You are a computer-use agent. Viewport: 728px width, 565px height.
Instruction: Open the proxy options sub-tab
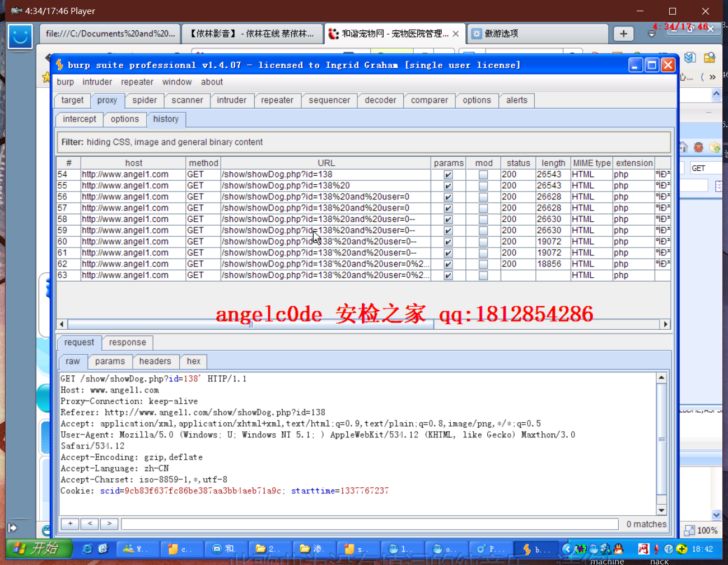pyautogui.click(x=124, y=119)
